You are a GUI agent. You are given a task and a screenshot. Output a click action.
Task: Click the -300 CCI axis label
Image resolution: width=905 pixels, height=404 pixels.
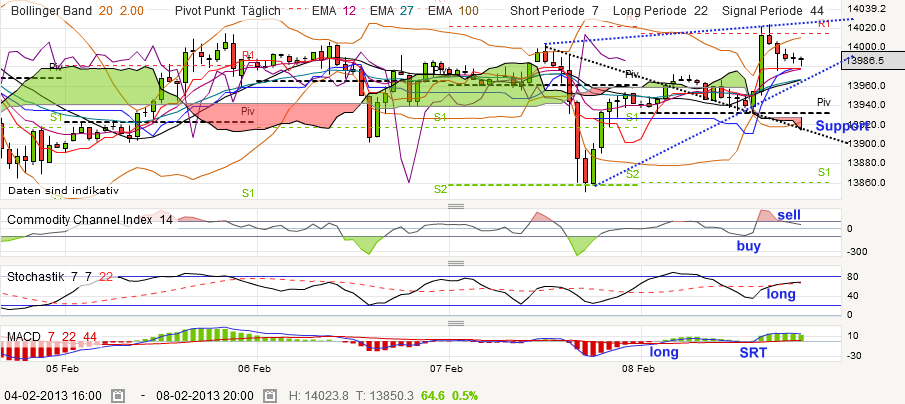tap(859, 251)
